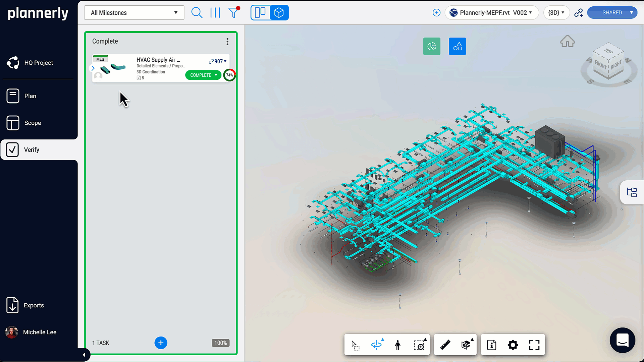Click the home view icon
The height and width of the screenshot is (362, 644).
click(x=567, y=42)
